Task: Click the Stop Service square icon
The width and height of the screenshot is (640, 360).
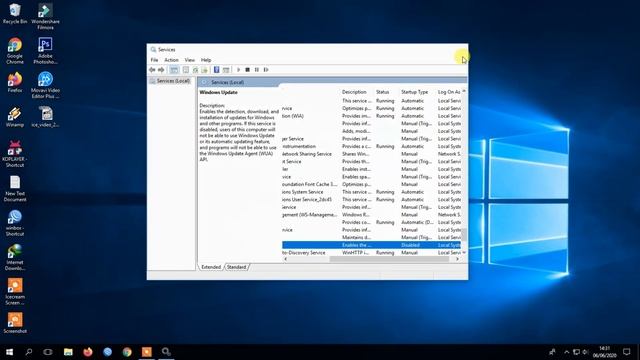Action: tap(247, 70)
